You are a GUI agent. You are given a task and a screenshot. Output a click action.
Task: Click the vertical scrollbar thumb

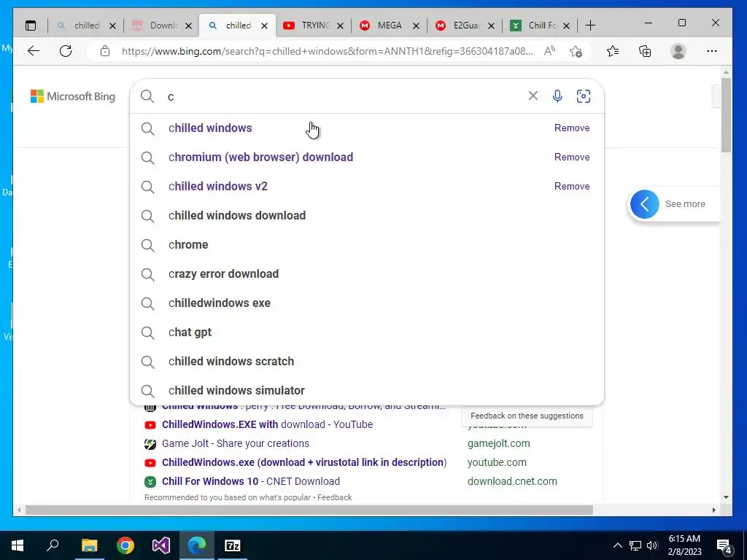click(x=726, y=114)
